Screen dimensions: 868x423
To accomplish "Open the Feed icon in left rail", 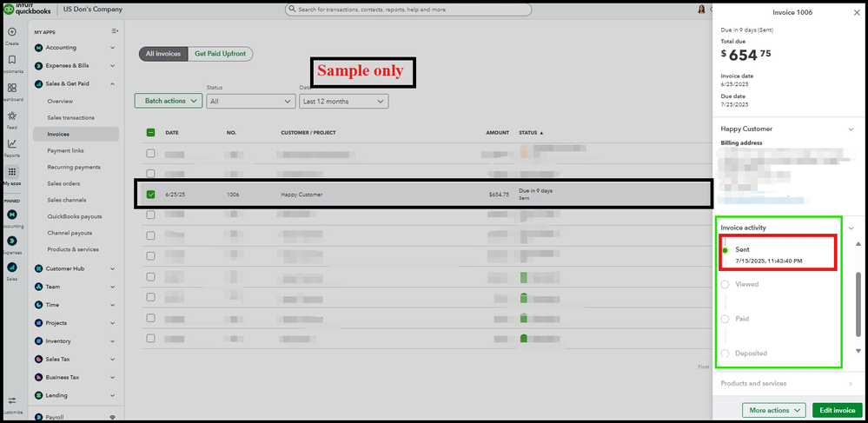I will coord(11,116).
